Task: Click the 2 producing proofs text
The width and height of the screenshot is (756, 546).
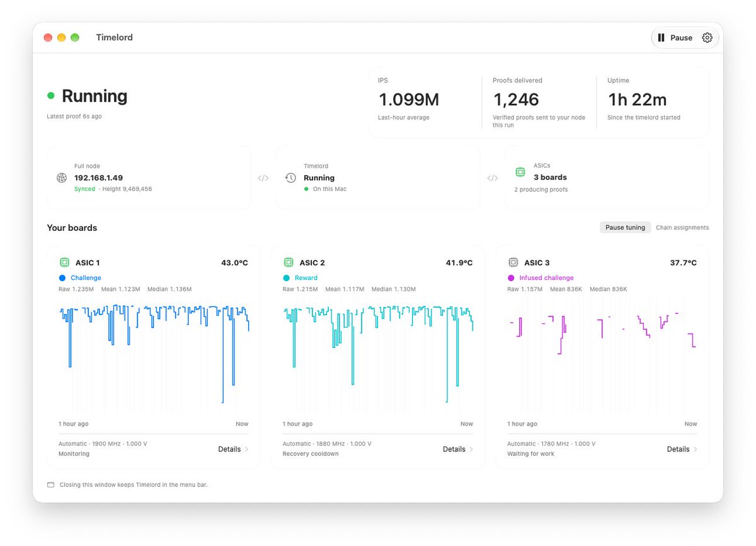Action: (x=541, y=189)
